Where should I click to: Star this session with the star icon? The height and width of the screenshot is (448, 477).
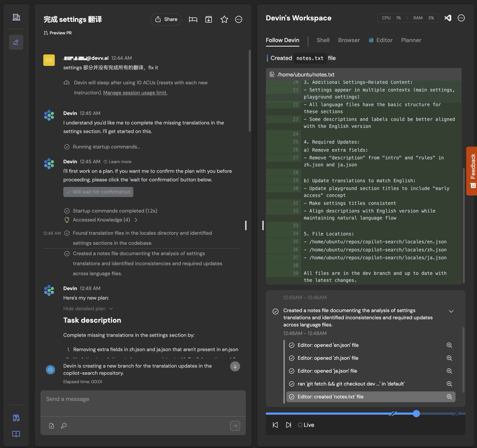[x=224, y=19]
